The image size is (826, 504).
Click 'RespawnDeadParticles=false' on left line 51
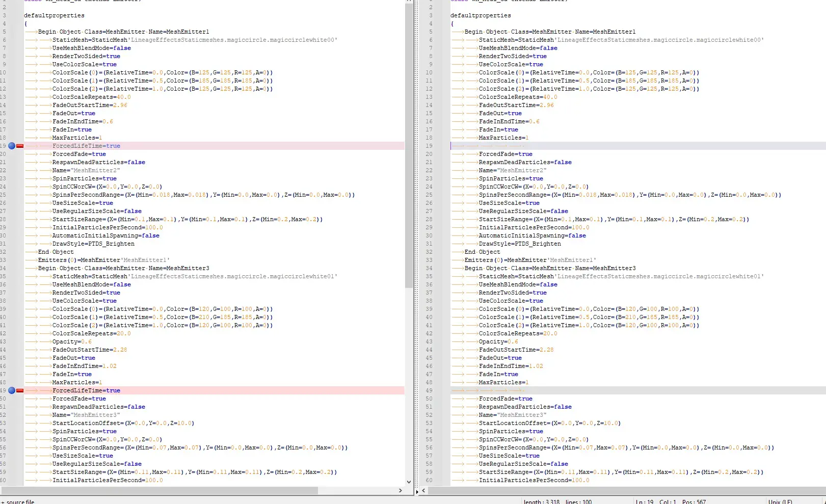(98, 407)
